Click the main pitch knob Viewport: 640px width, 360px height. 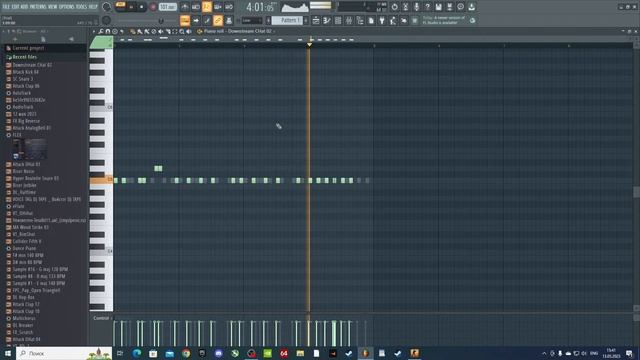tap(107, 20)
